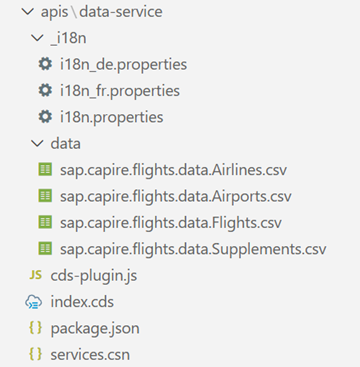Open the cds-plugin.js file
The height and width of the screenshot is (367, 360).
pos(94,276)
